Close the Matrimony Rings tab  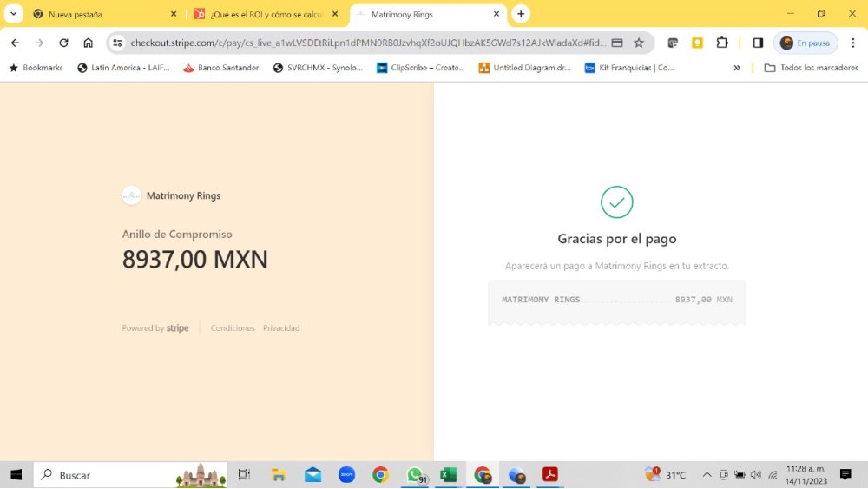click(x=496, y=14)
